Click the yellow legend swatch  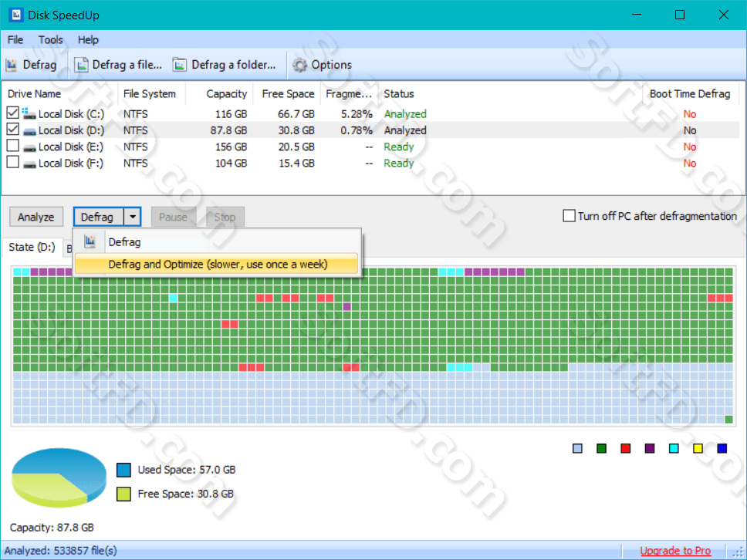point(698,448)
